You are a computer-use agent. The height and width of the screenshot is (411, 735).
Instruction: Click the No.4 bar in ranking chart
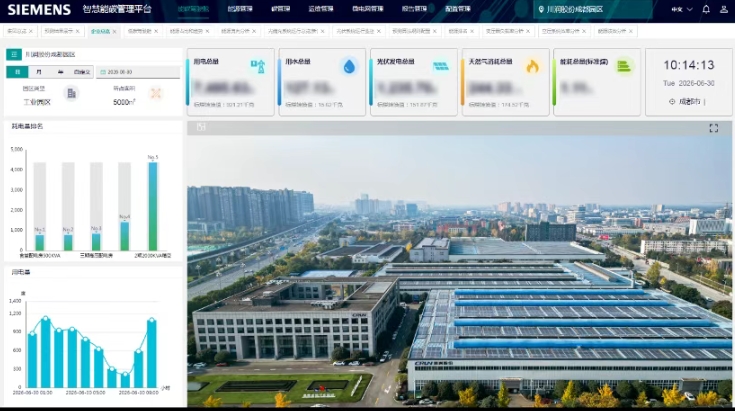coord(125,236)
